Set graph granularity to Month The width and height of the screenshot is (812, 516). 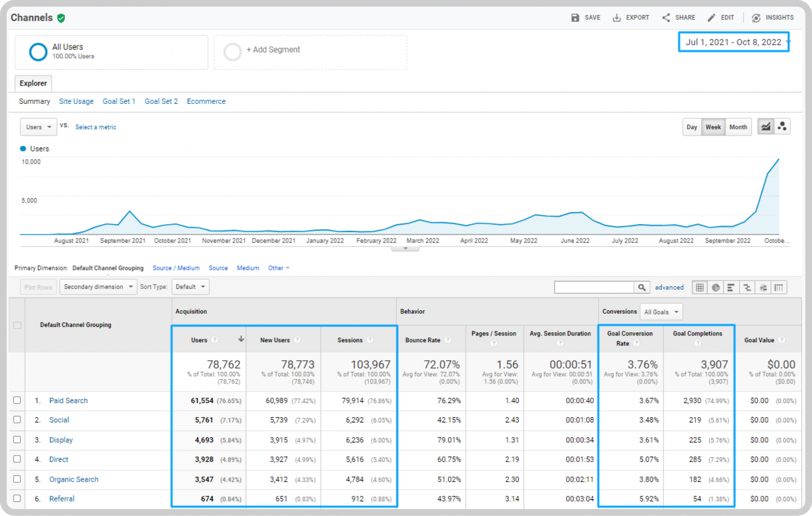click(738, 127)
